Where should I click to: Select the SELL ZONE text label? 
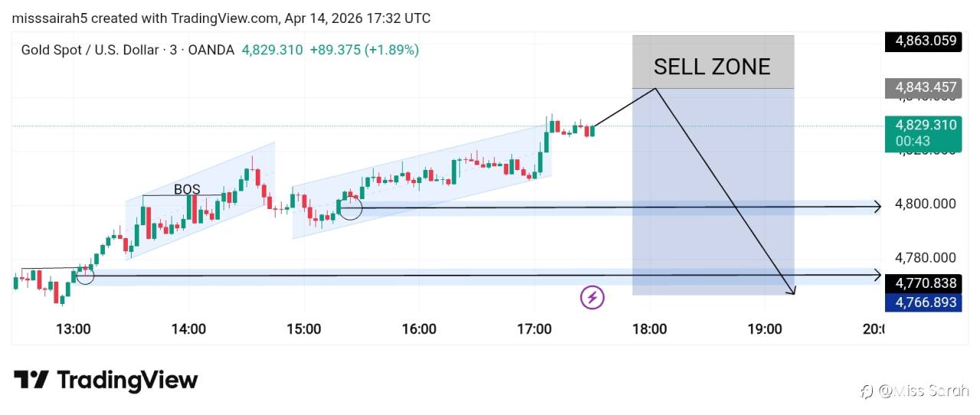(711, 67)
